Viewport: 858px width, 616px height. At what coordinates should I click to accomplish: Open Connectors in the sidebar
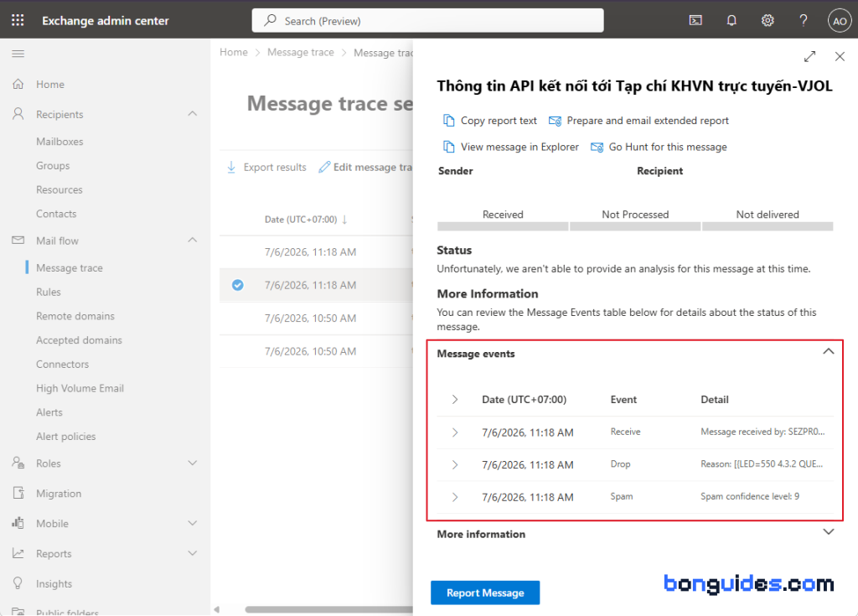click(x=62, y=364)
